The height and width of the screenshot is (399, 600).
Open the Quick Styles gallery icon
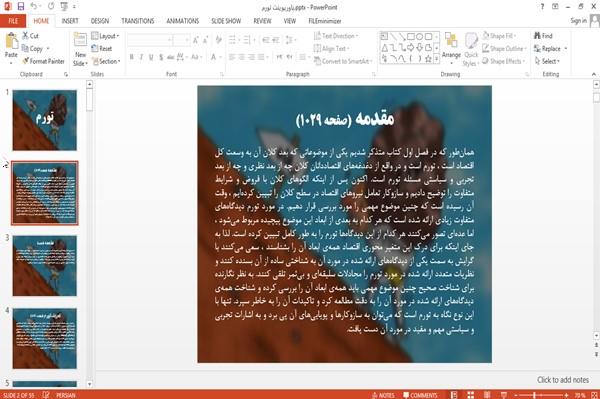pyautogui.click(x=471, y=41)
